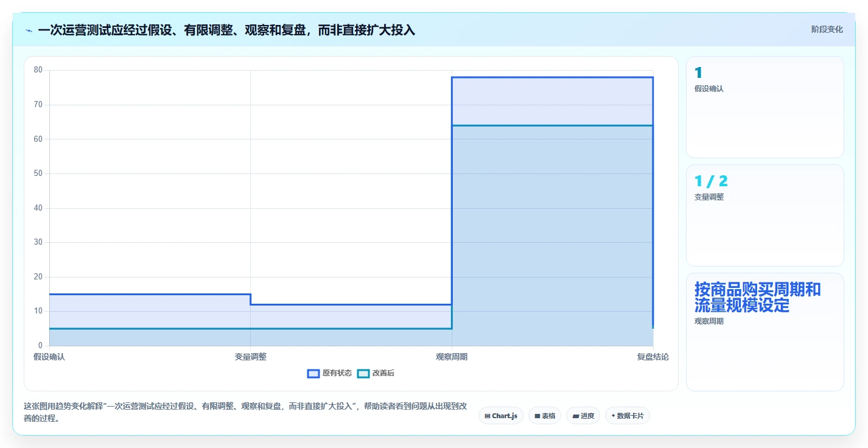Click the 原有状态 line segment at 15
The height and width of the screenshot is (448, 868).
point(150,294)
